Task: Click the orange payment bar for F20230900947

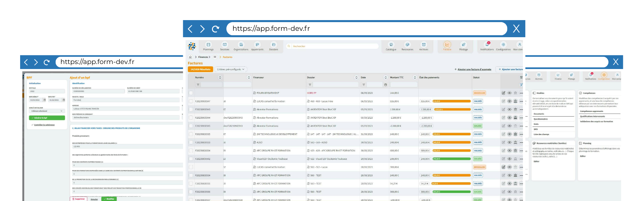Action: 451,101
